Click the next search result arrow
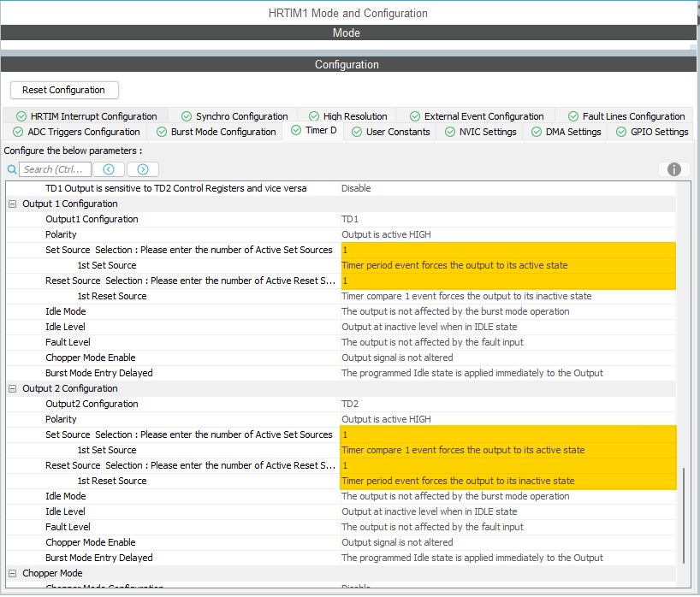 click(142, 168)
